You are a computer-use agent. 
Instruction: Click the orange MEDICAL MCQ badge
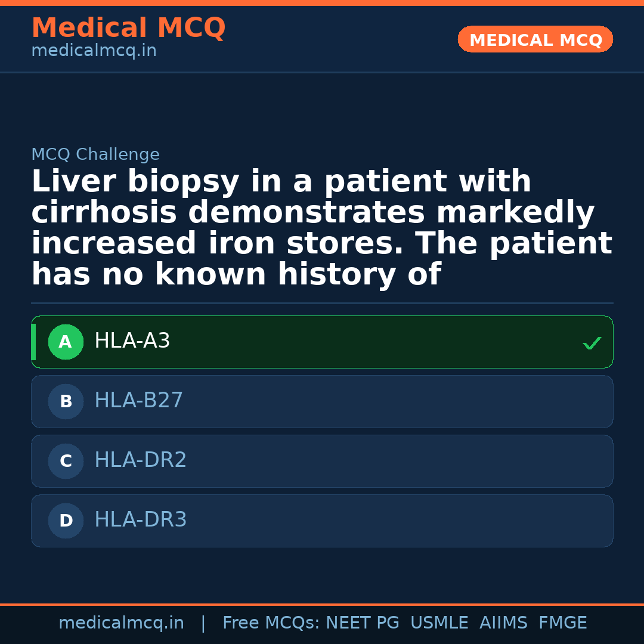(x=535, y=40)
